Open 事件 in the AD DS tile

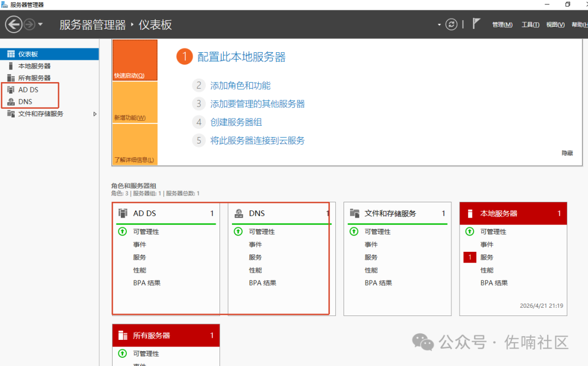coord(139,245)
